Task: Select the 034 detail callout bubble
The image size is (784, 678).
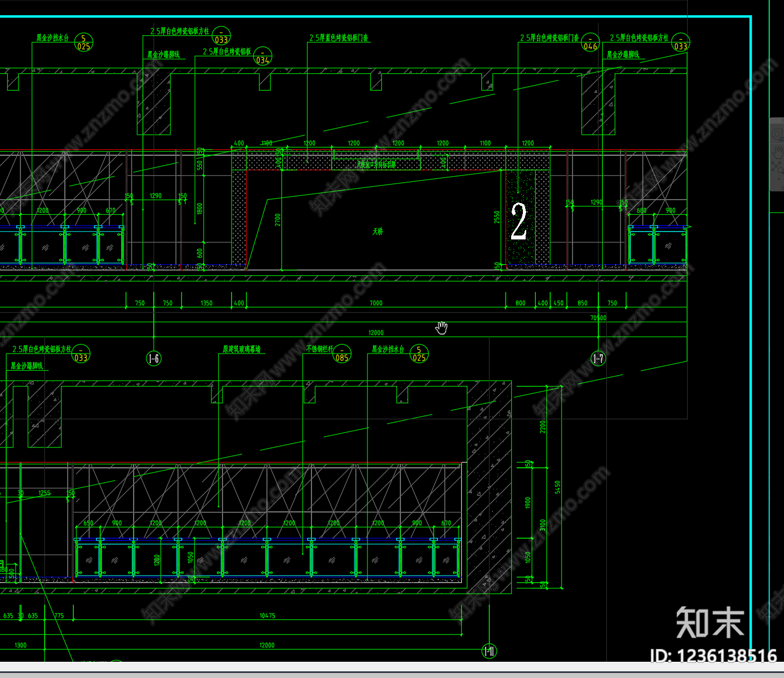Action: (263, 56)
